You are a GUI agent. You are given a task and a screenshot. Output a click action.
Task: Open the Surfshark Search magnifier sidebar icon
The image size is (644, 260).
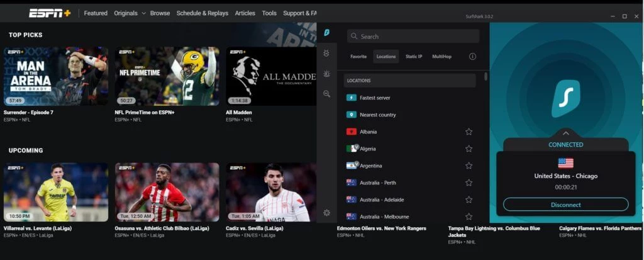click(326, 94)
